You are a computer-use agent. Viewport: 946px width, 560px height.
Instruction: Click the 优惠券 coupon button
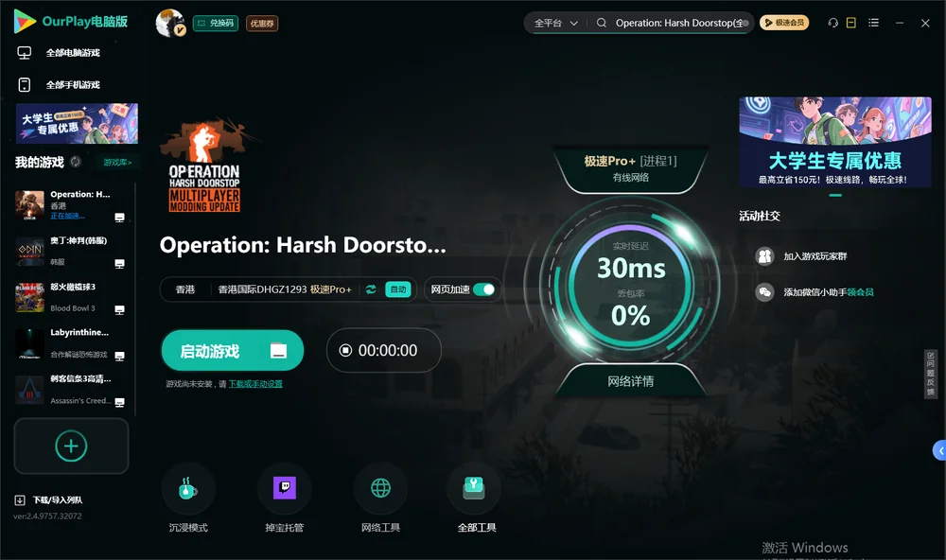[262, 24]
